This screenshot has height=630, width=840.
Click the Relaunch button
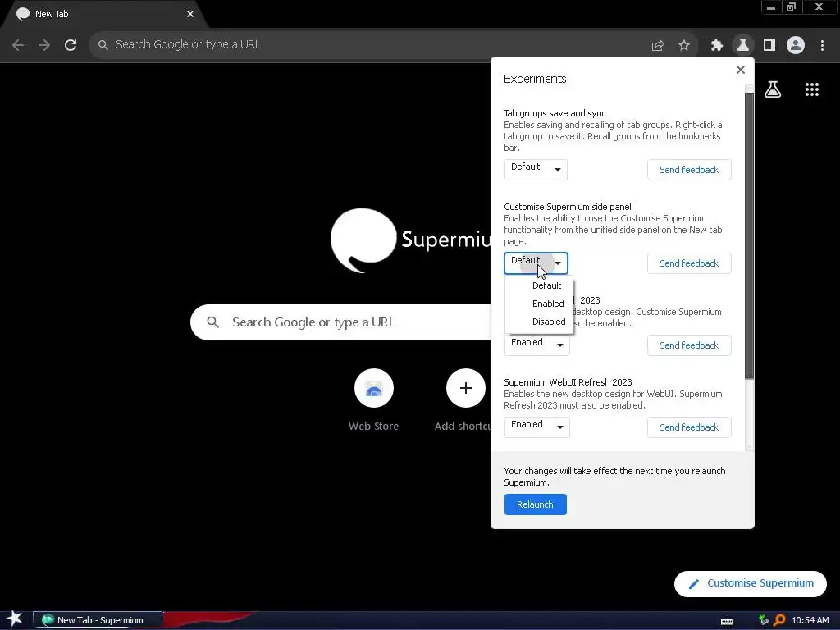point(535,504)
